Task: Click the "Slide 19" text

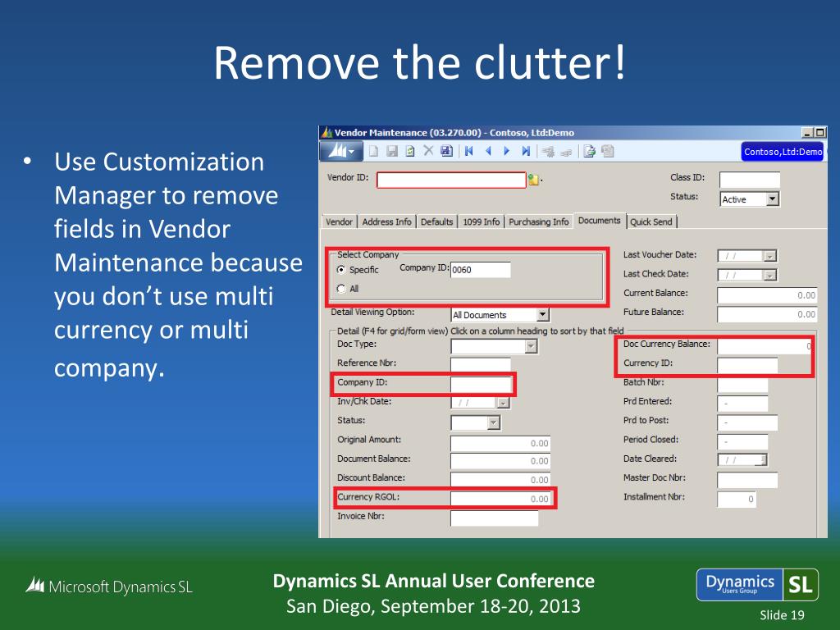Action: pyautogui.click(x=782, y=615)
